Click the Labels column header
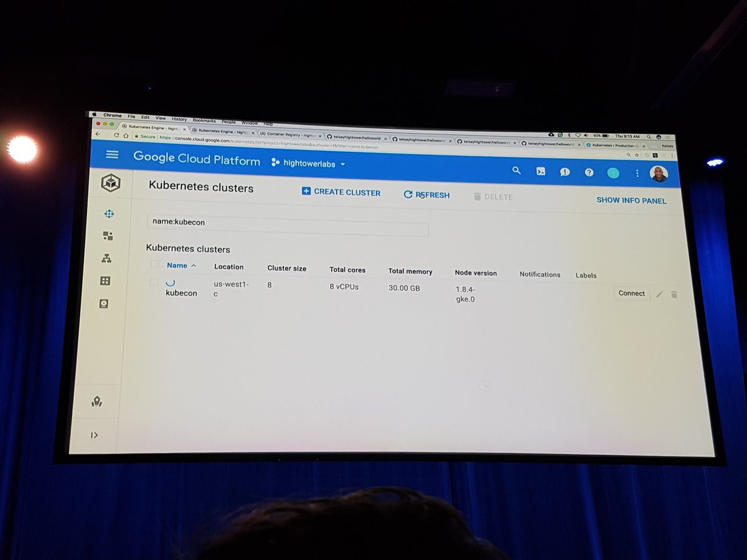This screenshot has width=747, height=560. pos(586,275)
